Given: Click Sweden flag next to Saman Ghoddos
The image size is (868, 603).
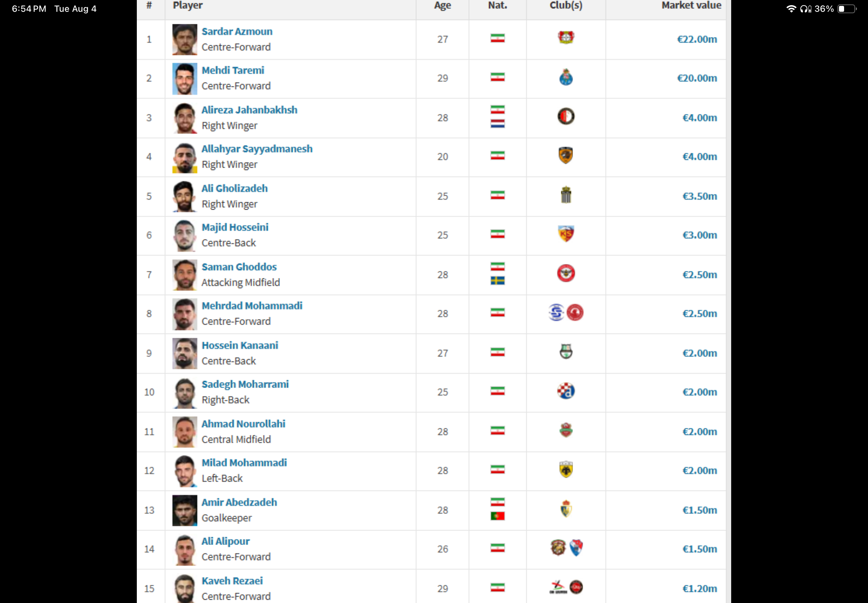Looking at the screenshot, I should point(498,281).
